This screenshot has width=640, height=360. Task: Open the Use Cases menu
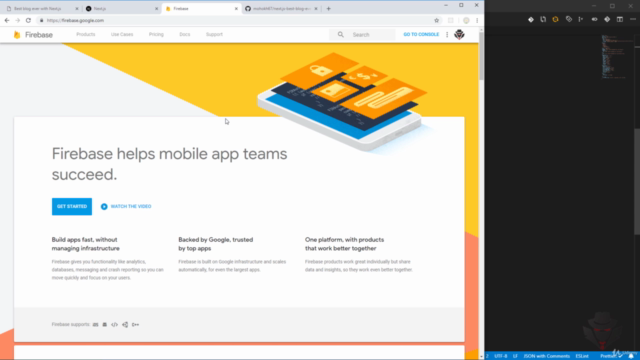pyautogui.click(x=122, y=35)
